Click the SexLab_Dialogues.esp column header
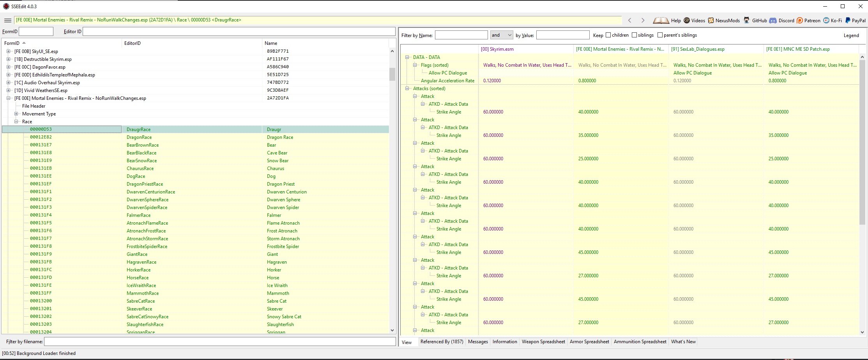 pos(716,49)
